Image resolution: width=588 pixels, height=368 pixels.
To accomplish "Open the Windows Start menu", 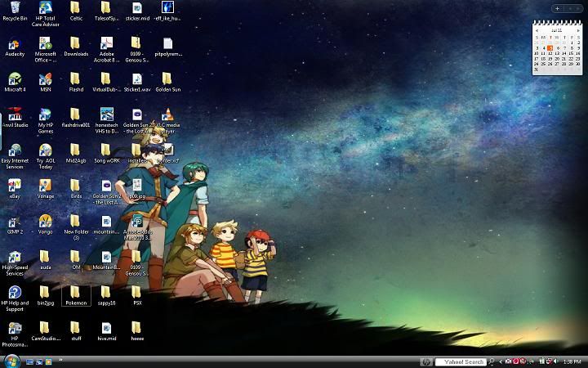I will 12,361.
